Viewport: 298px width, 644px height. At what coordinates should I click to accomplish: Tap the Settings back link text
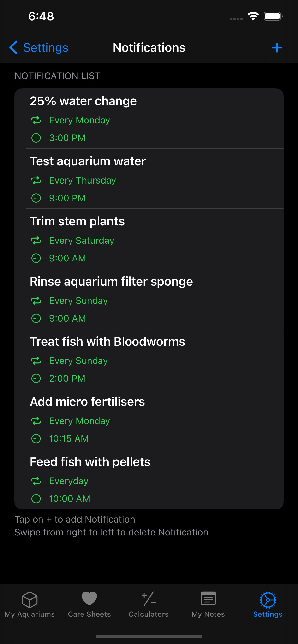pos(46,47)
